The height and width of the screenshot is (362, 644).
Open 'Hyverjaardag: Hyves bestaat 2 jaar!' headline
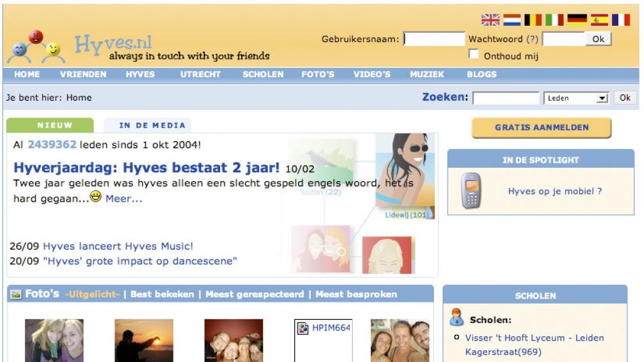tap(147, 167)
